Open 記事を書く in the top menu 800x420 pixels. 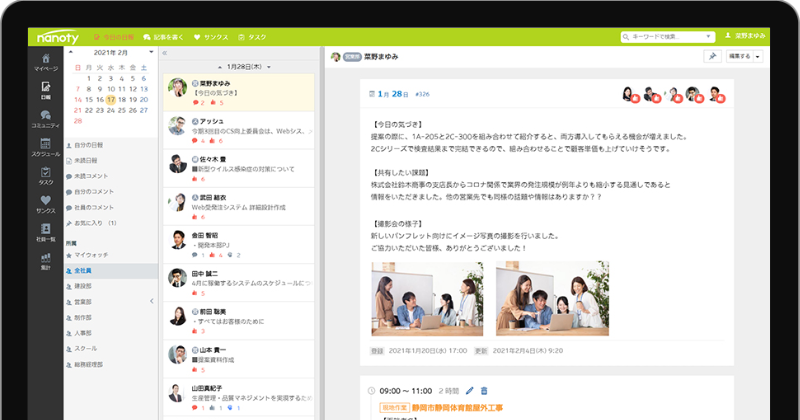coord(163,37)
